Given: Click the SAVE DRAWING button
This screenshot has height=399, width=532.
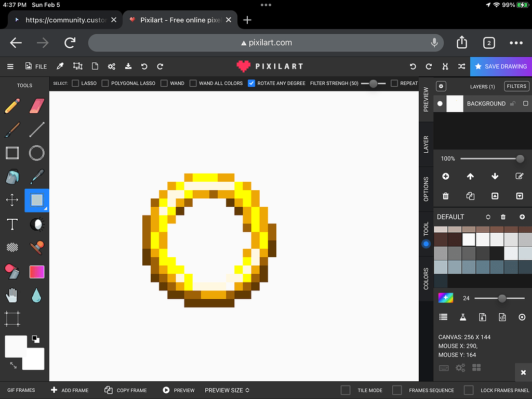Looking at the screenshot, I should (501, 66).
